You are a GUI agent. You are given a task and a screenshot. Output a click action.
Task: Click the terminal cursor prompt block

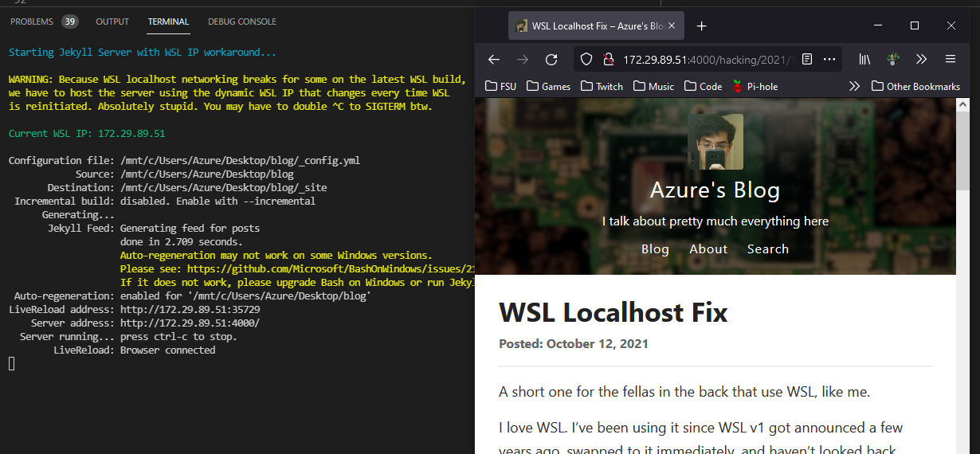[12, 364]
